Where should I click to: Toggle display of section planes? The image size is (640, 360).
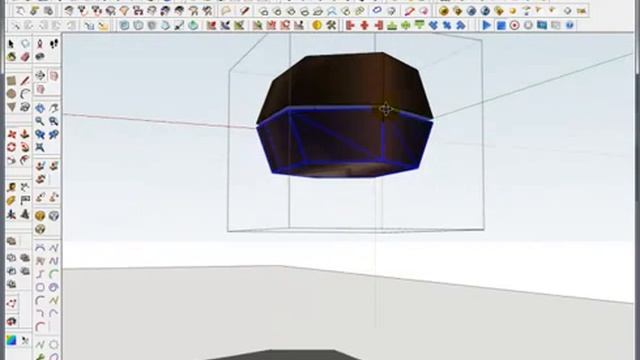[53, 75]
